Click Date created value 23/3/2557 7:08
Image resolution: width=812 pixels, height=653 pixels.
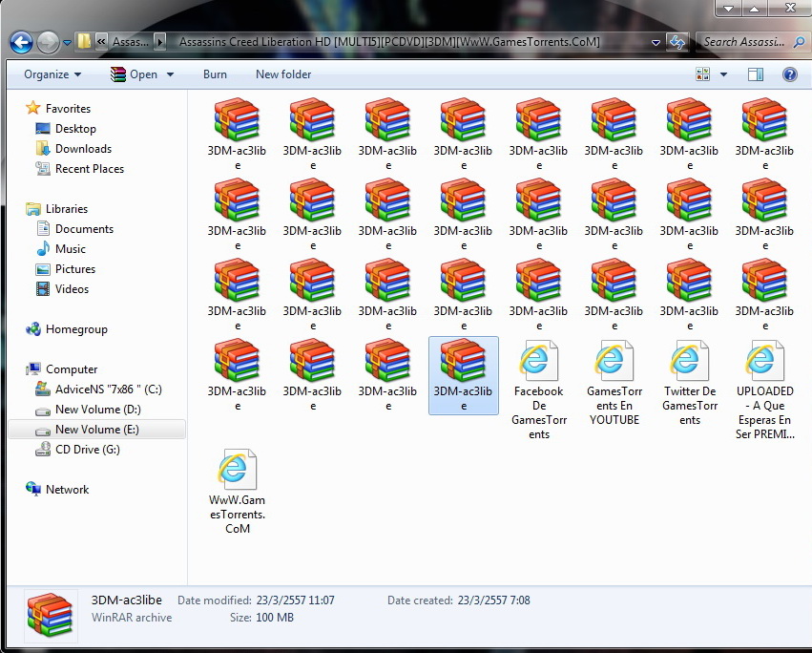(x=493, y=600)
